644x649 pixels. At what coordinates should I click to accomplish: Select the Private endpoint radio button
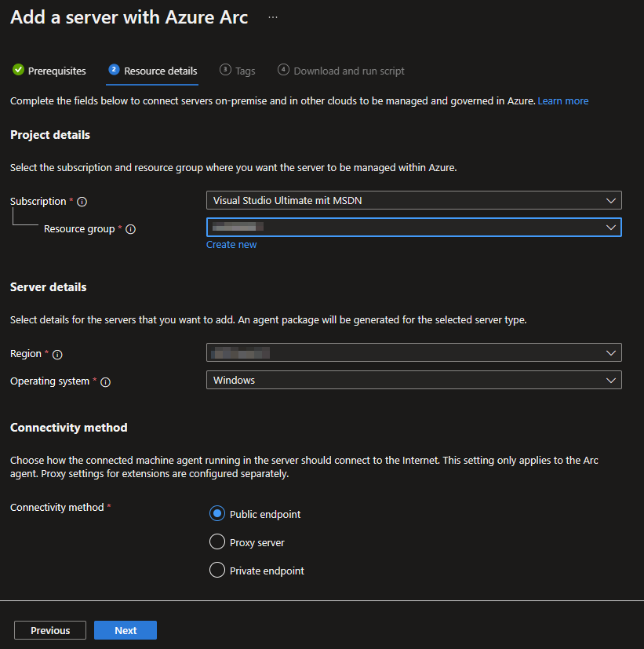coord(217,570)
